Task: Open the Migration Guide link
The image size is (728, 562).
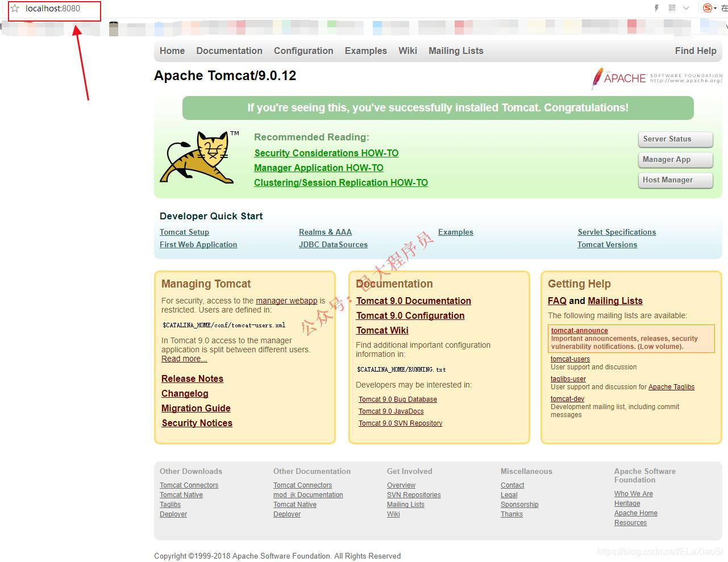Action: tap(196, 408)
